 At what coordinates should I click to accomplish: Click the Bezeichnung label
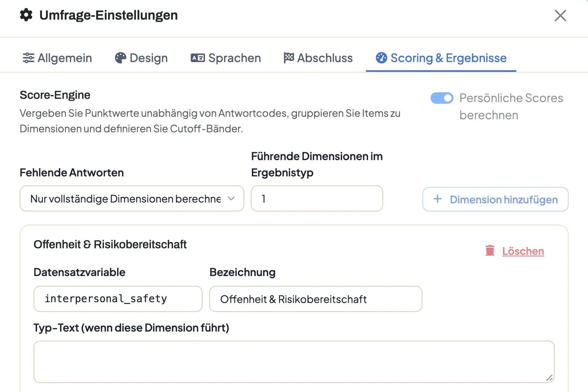pyautogui.click(x=243, y=272)
